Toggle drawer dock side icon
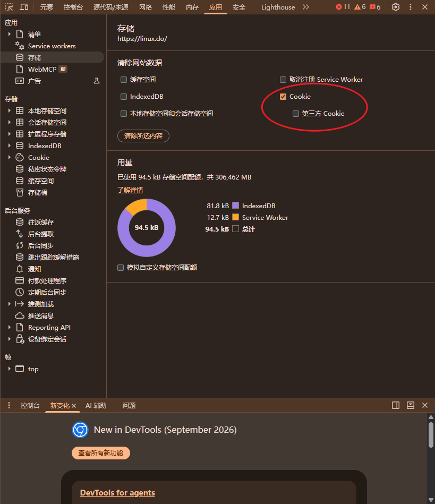Viewport: 435px width, 504px height. click(396, 405)
